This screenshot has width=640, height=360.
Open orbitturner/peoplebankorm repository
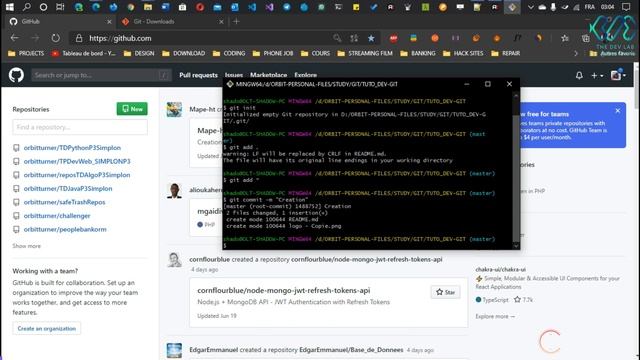click(65, 229)
